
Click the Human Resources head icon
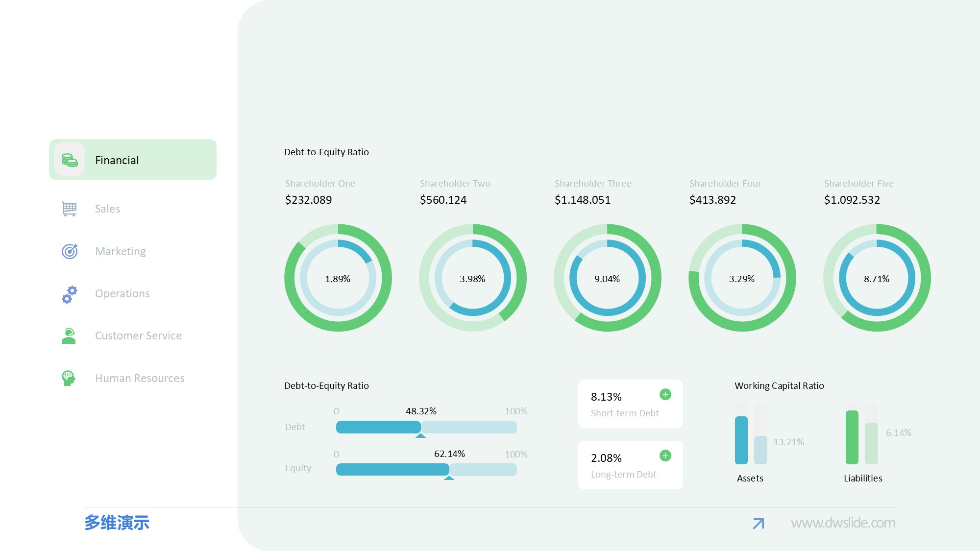69,378
